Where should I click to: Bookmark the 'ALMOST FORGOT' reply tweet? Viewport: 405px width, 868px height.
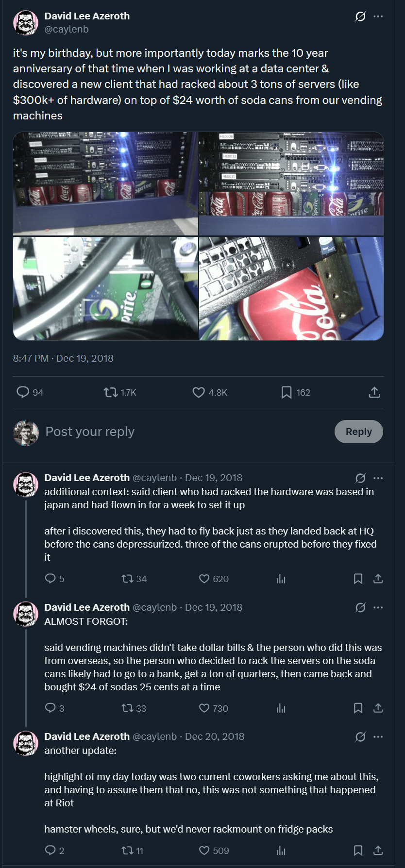[358, 708]
